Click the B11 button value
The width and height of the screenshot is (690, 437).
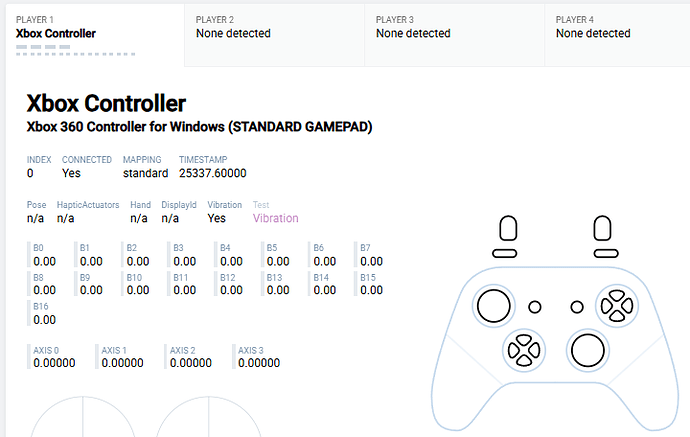(184, 290)
